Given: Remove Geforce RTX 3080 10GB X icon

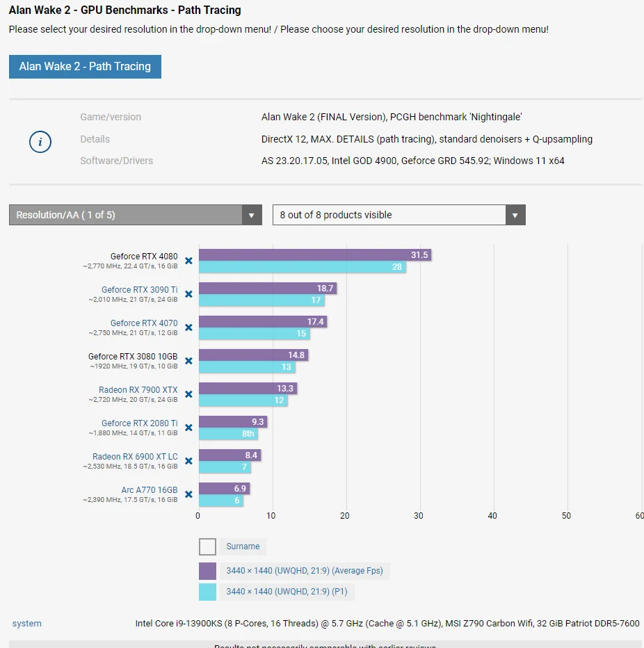Looking at the screenshot, I should pos(188,361).
